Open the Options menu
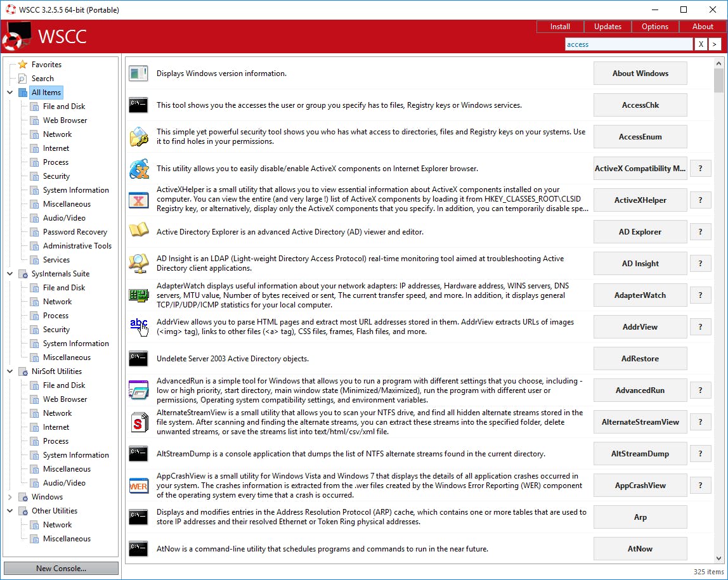Viewport: 728px width, 580px height. pos(654,27)
